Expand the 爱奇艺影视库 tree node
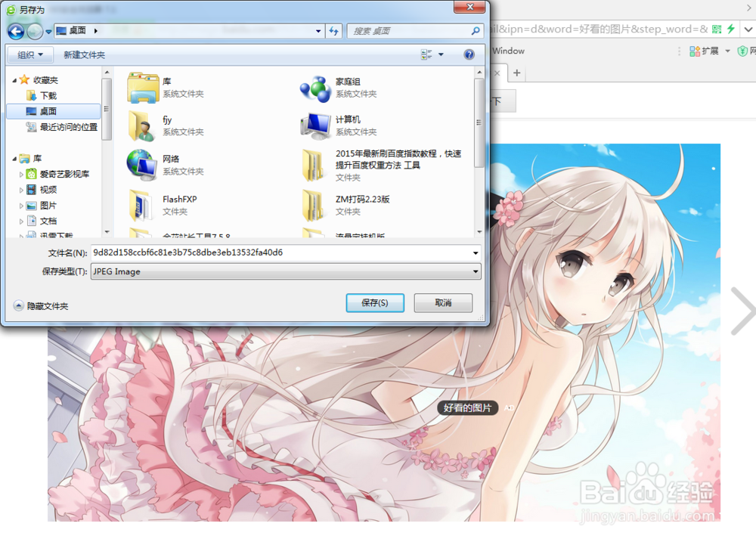The width and height of the screenshot is (756, 542). (21, 175)
